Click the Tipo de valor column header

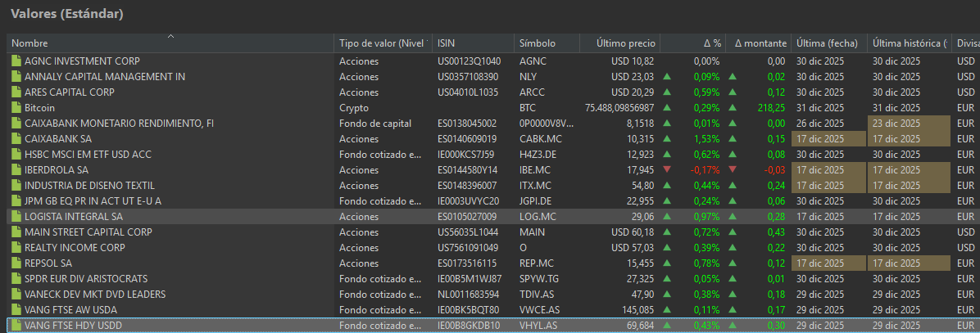tap(383, 43)
